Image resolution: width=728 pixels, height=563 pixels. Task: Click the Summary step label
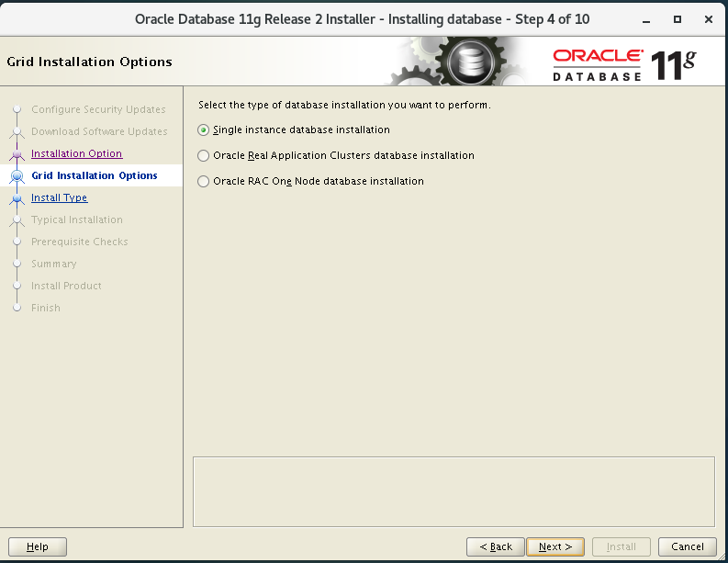point(54,264)
